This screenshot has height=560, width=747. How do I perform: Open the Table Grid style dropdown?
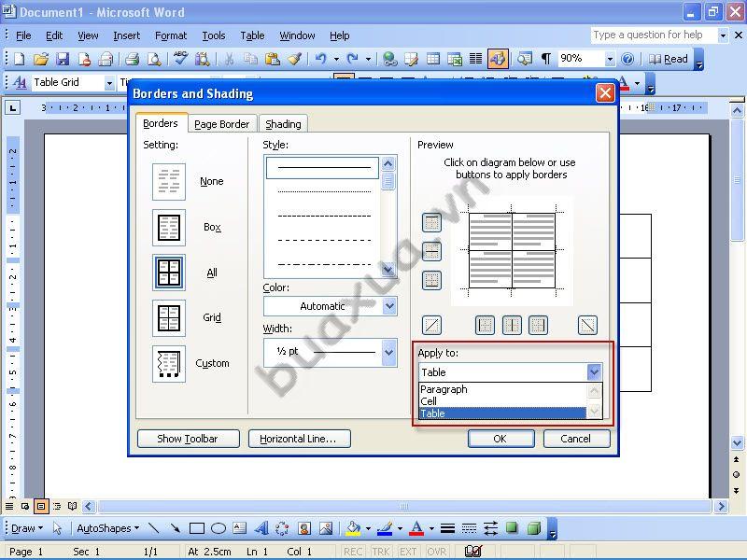click(109, 83)
